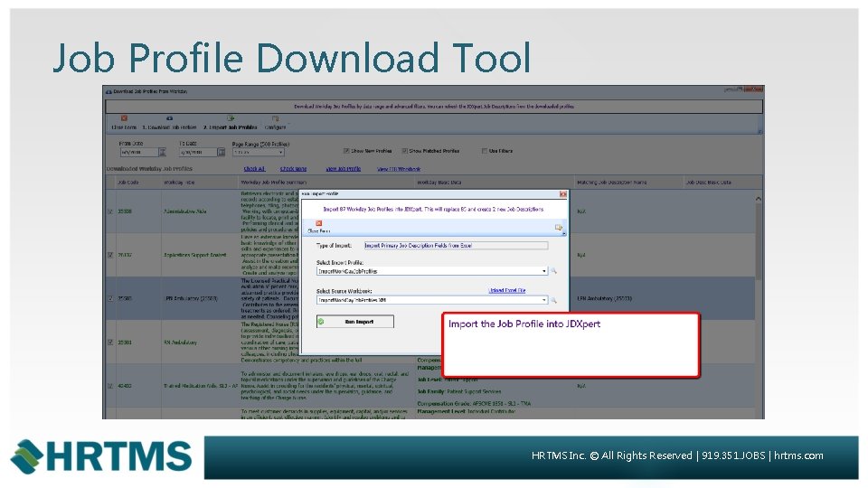Uncheck the Administrative Aide row checkbox
868x488 pixels.
coord(110,211)
